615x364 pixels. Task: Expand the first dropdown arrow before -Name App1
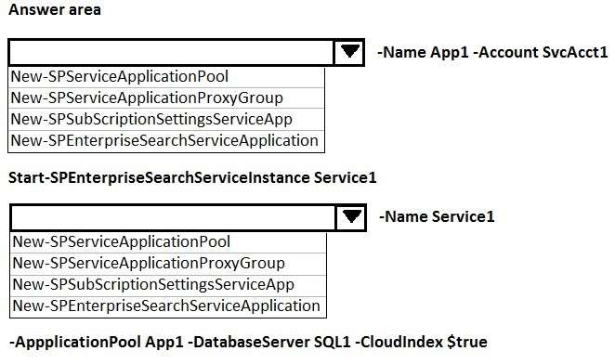pos(349,52)
